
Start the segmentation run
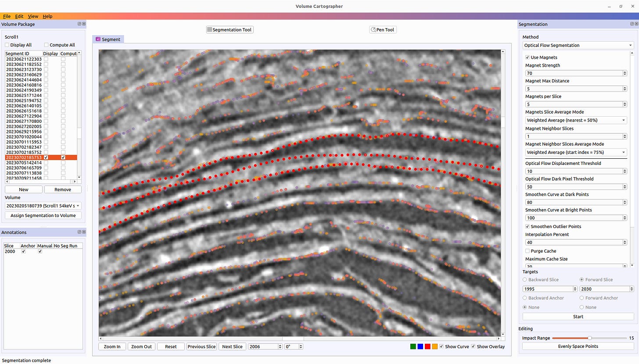click(x=578, y=317)
